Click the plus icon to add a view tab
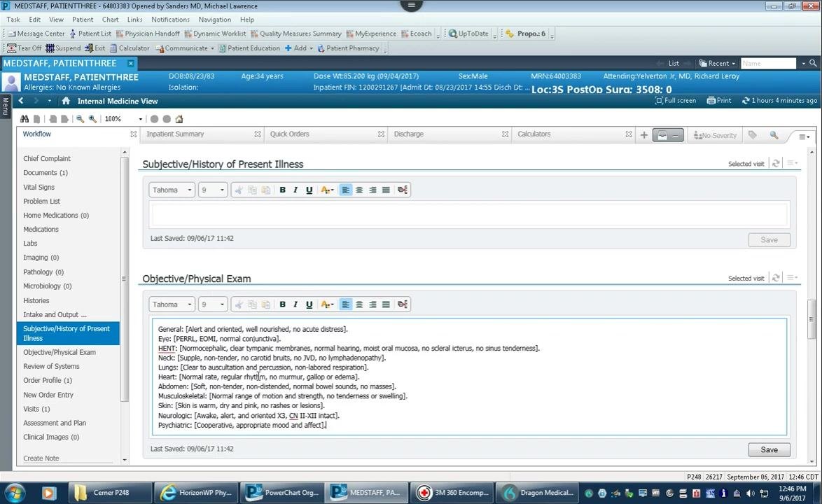 point(643,135)
